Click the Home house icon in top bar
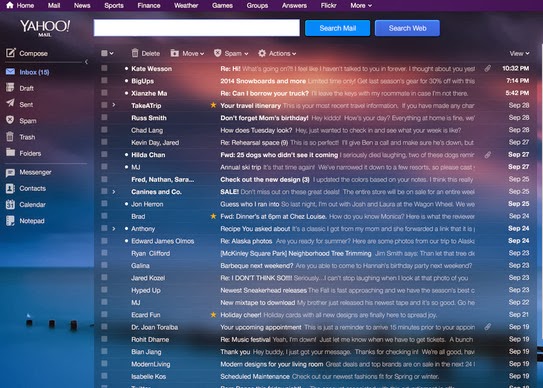Screen dimensions: 543x388 pos(10,5)
